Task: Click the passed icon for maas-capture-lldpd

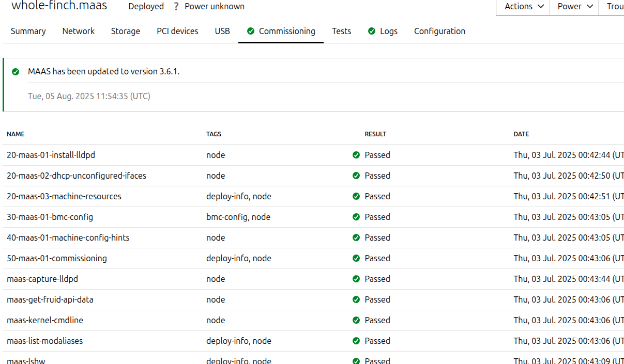Action: tap(356, 279)
